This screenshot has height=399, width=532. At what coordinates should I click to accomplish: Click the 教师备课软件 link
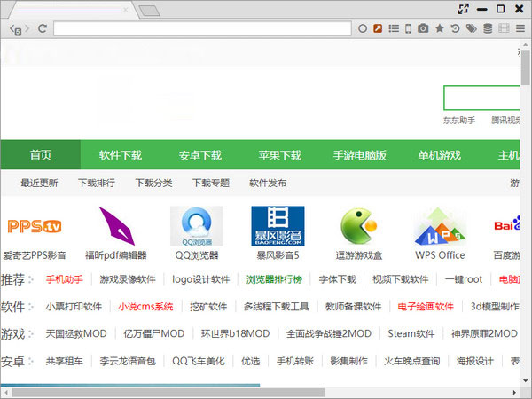pos(353,307)
